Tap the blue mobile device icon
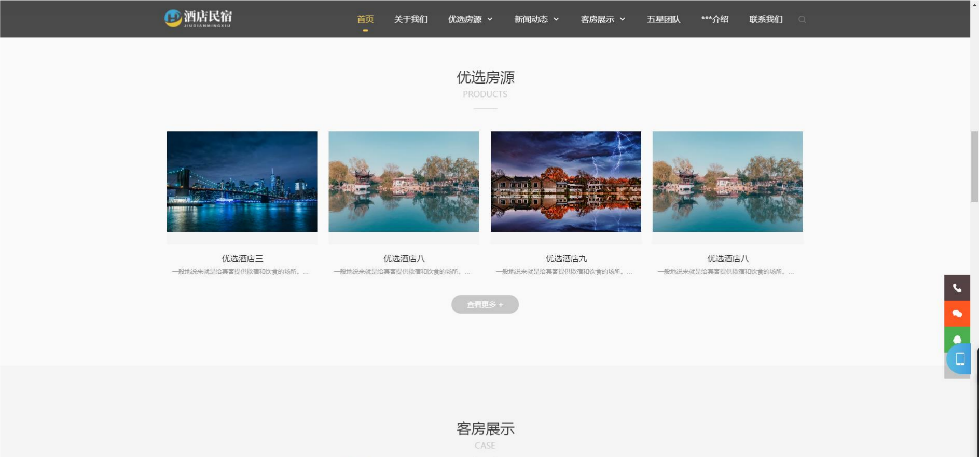 [960, 359]
